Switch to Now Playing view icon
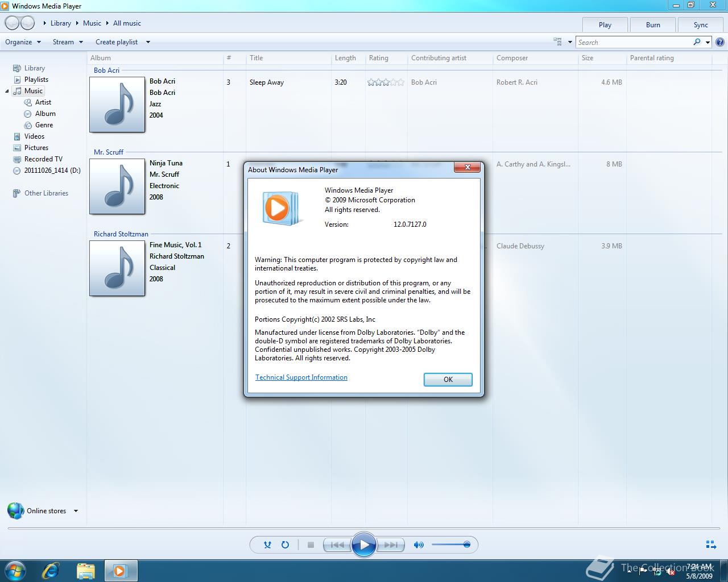Image resolution: width=728 pixels, height=582 pixels. pyautogui.click(x=711, y=544)
